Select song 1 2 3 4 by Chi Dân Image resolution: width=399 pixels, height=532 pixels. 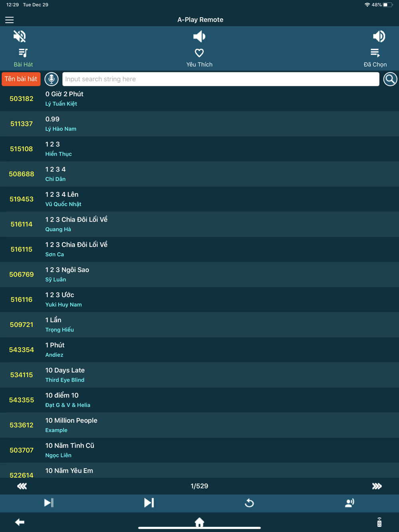tap(199, 174)
